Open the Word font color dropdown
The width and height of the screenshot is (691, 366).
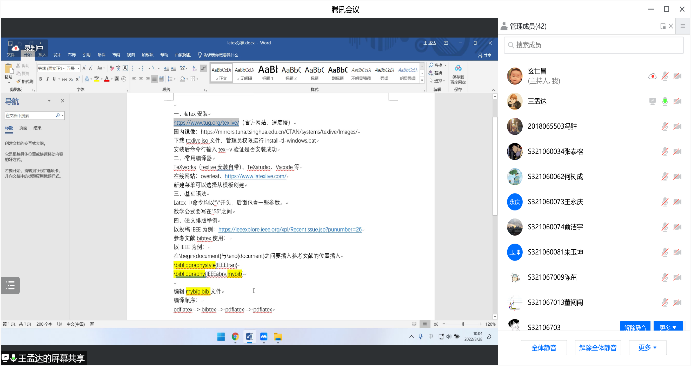[x=112, y=79]
